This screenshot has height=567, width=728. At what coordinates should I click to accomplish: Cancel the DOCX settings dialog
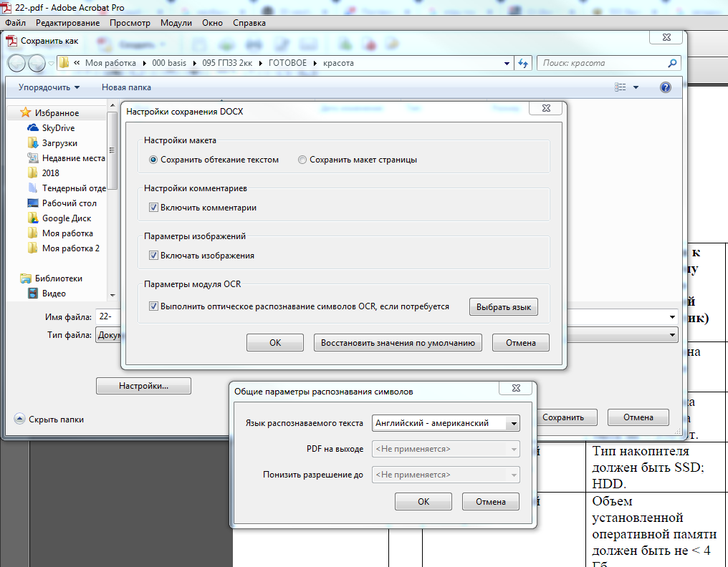coord(520,342)
